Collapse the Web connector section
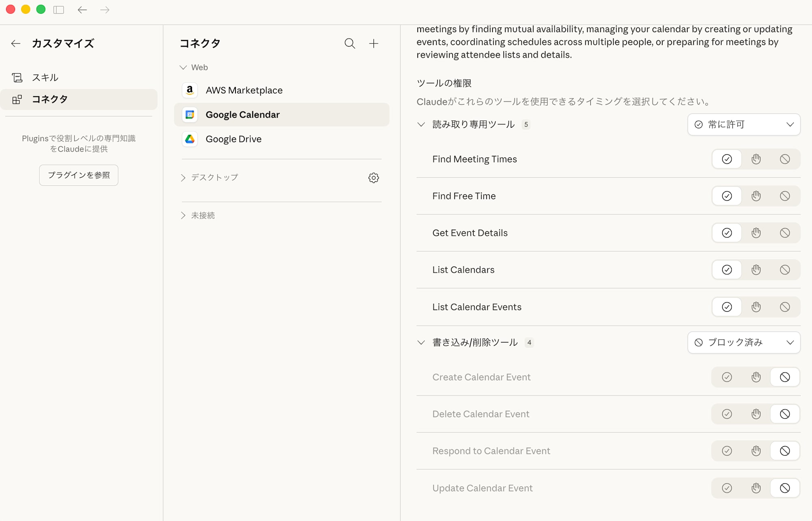The image size is (812, 521). (183, 67)
